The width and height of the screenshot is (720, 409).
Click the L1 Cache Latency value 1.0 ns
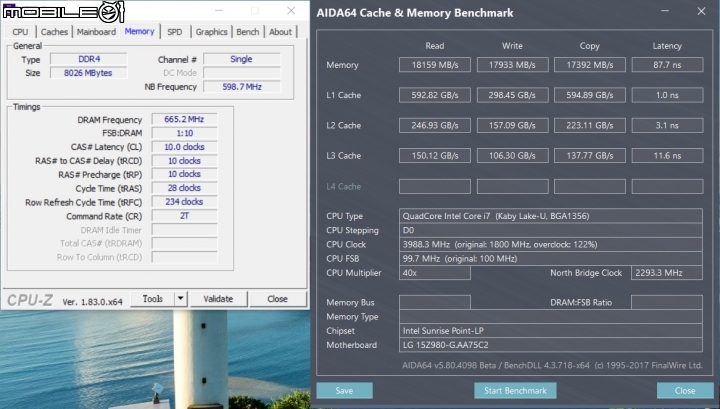point(667,95)
